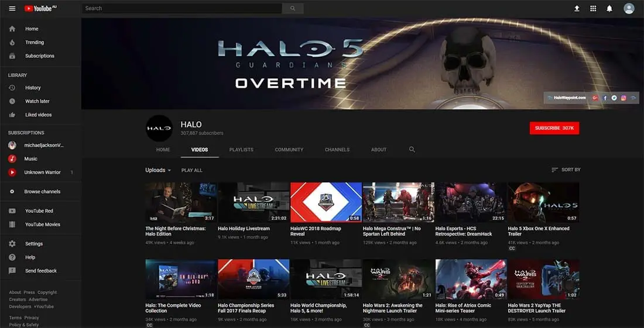Open the Channels tab
Viewport: 644px width, 328px height.
point(337,150)
